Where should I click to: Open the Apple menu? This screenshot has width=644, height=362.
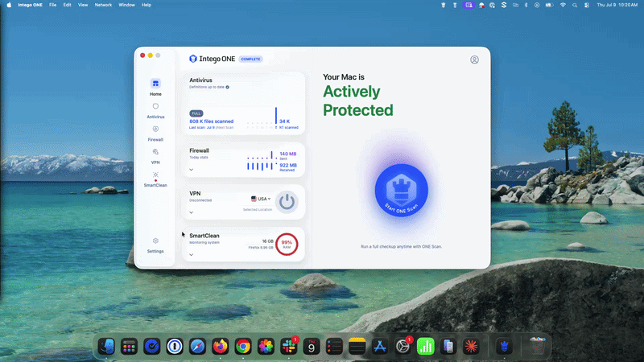point(9,5)
